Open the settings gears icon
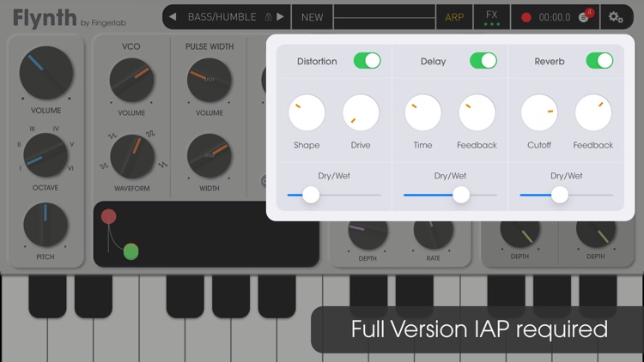The width and height of the screenshot is (644, 362). pyautogui.click(x=616, y=17)
